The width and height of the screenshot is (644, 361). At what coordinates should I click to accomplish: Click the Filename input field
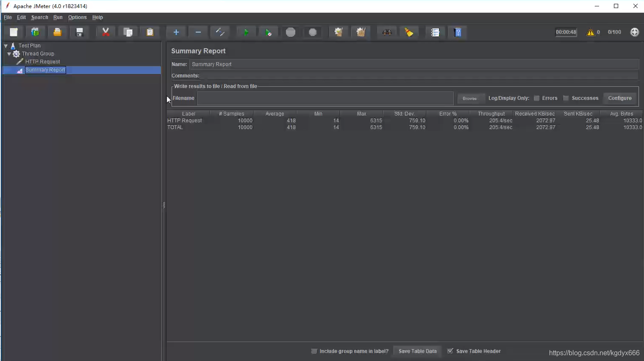pos(325,98)
